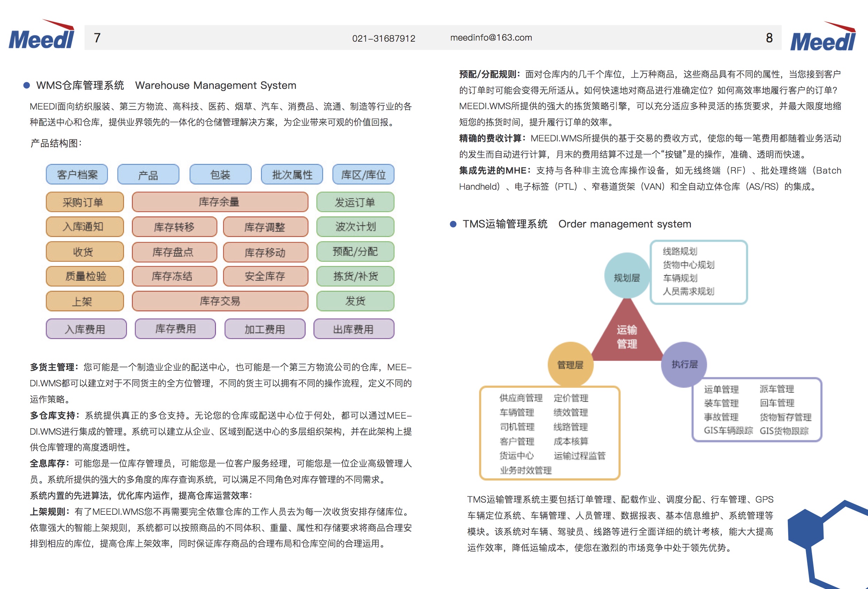Viewport: 868px width, 589px height.
Task: Click the 拣货/补货 box
Action: (x=355, y=276)
